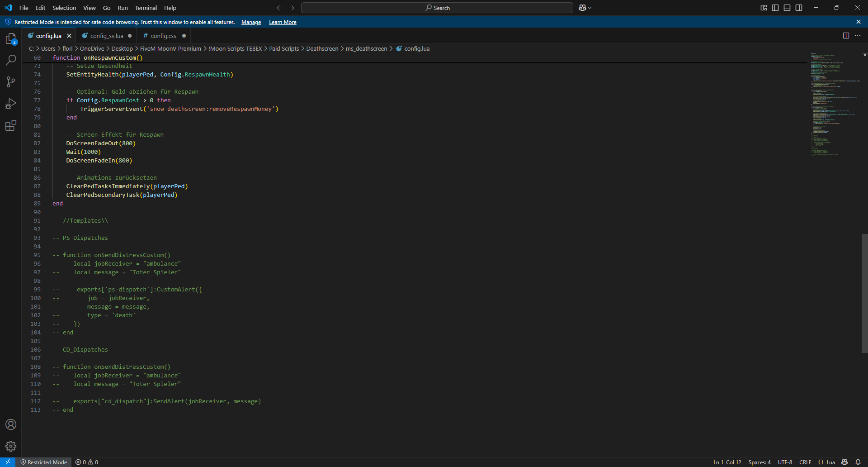
Task: Click the code minimap preview
Action: pos(835,104)
